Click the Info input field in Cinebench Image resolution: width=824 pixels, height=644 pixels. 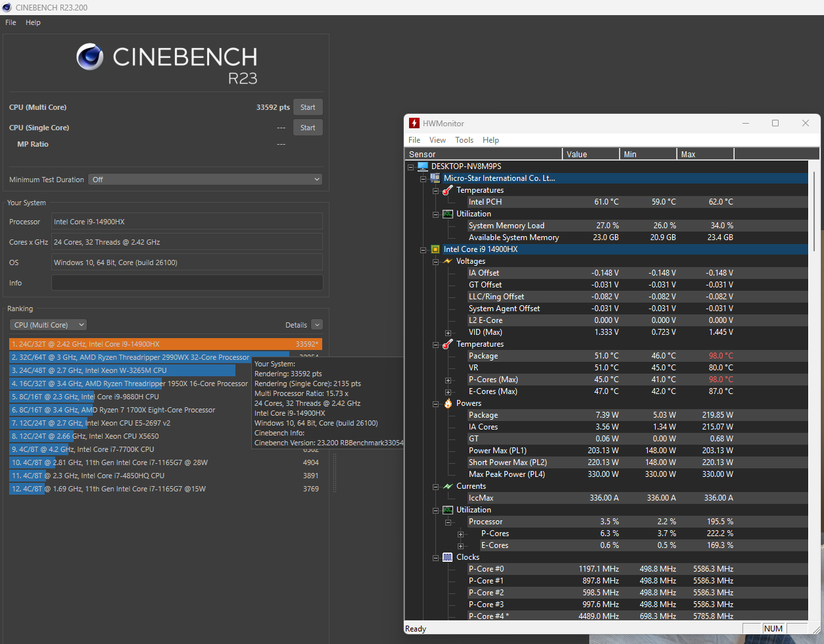point(187,283)
